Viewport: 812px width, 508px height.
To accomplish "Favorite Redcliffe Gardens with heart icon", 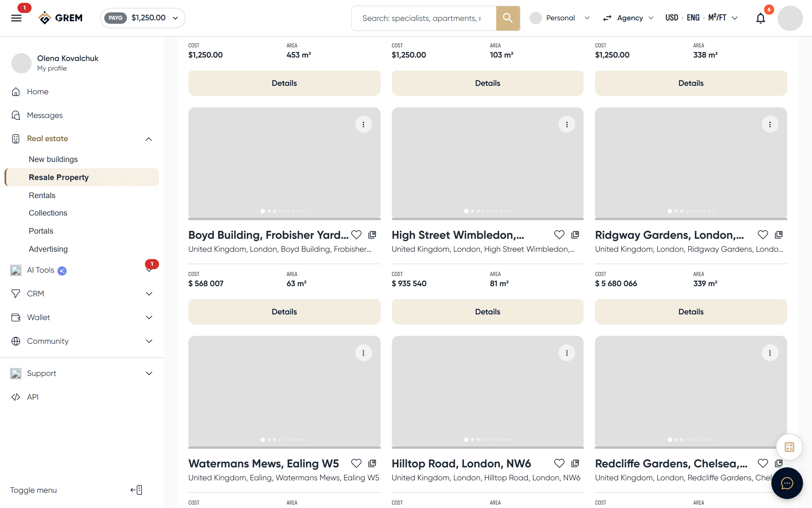I will coord(763,463).
